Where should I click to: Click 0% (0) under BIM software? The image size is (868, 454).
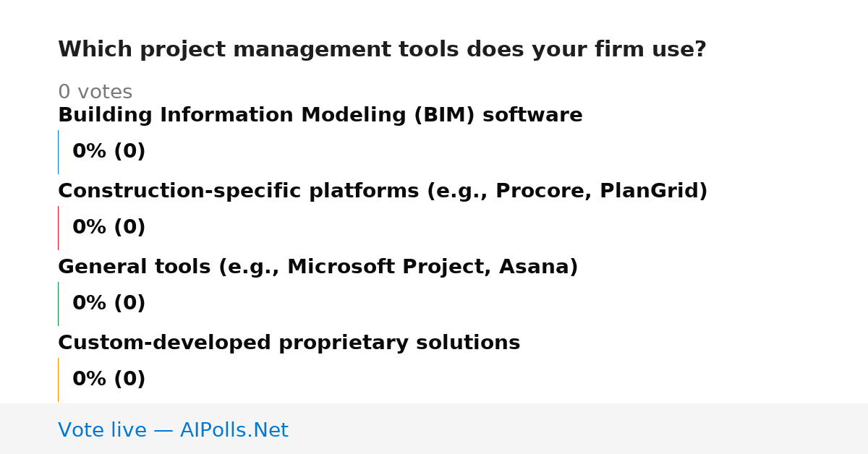pyautogui.click(x=109, y=152)
